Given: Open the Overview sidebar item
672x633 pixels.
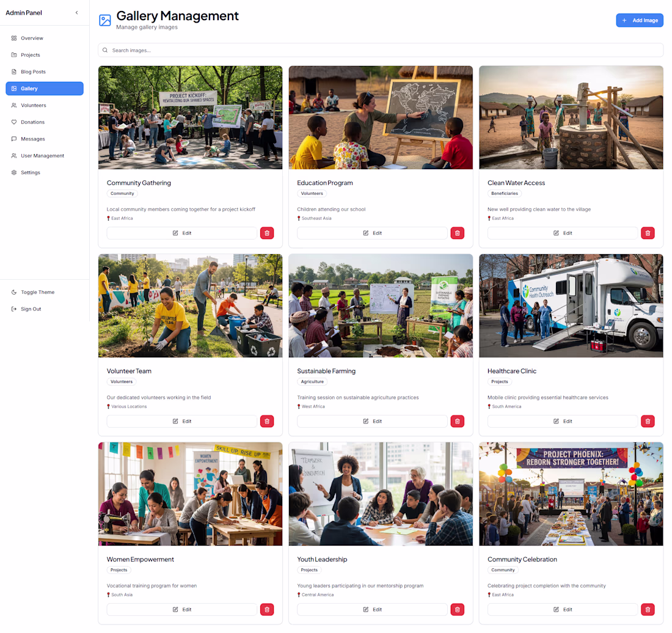Looking at the screenshot, I should (x=45, y=38).
